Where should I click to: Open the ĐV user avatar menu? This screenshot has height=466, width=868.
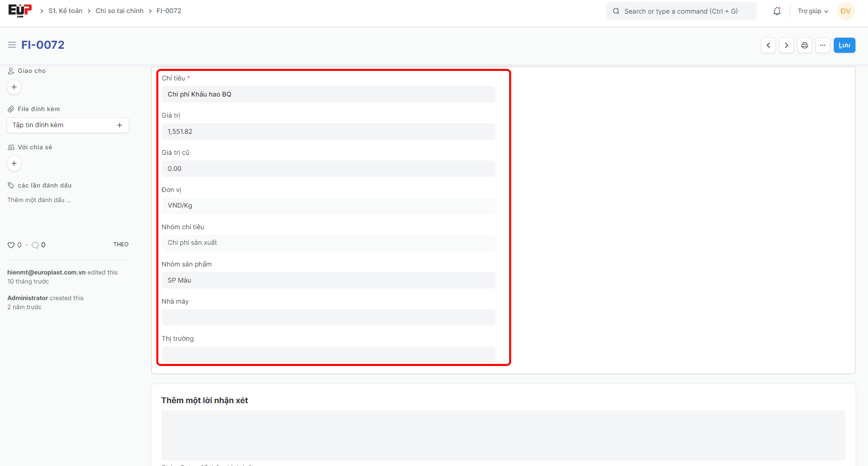[845, 11]
